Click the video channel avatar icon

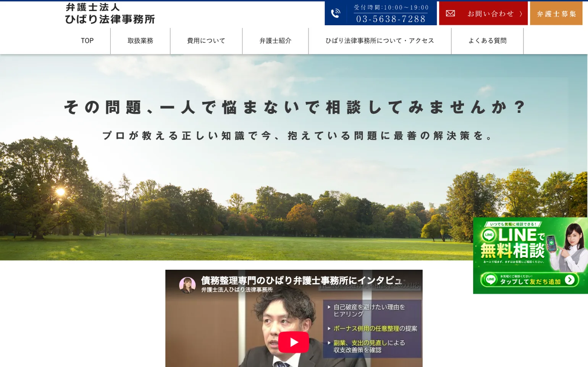[x=187, y=285]
